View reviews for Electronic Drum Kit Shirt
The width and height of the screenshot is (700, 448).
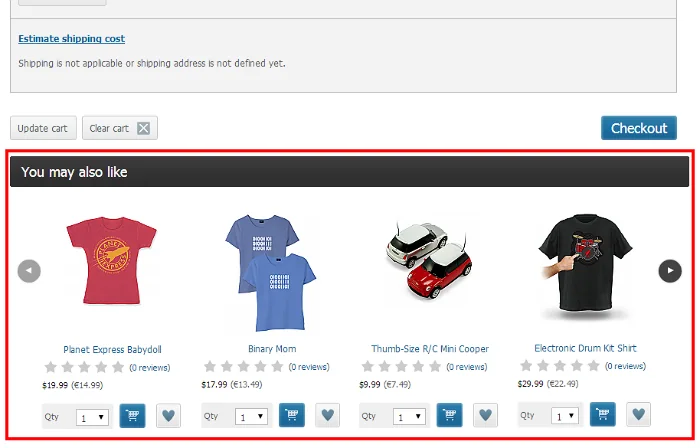tap(625, 366)
